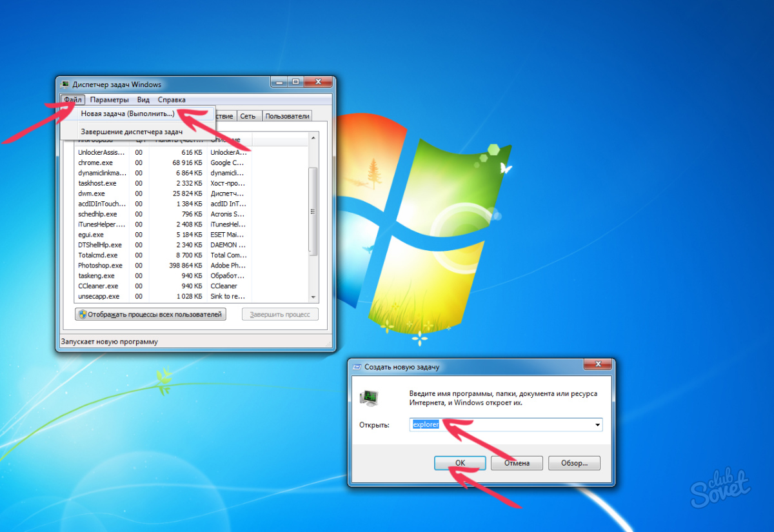Click the Хост-про... description cell

click(228, 183)
